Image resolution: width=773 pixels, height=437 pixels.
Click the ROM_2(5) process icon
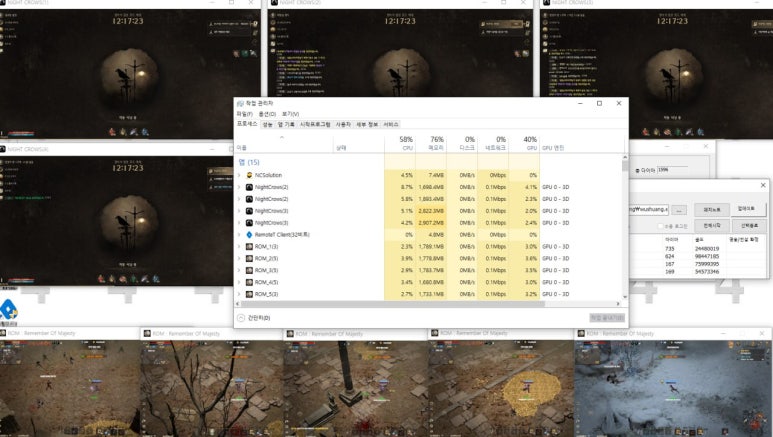pos(249,258)
